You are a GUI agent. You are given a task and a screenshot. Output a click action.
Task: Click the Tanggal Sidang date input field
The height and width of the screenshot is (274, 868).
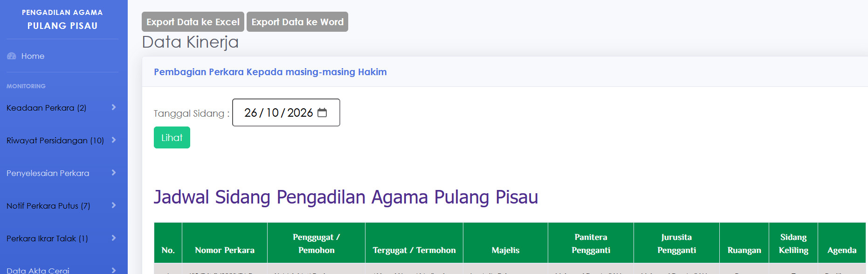286,112
